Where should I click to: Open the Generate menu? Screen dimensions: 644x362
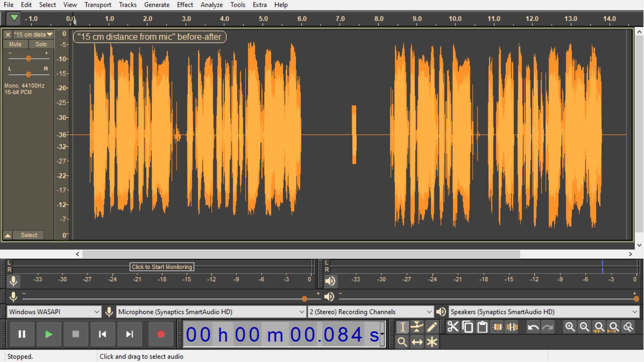(157, 5)
